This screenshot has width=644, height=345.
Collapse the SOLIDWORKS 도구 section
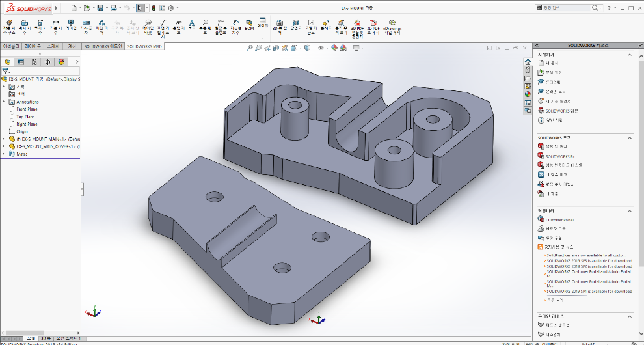point(628,137)
